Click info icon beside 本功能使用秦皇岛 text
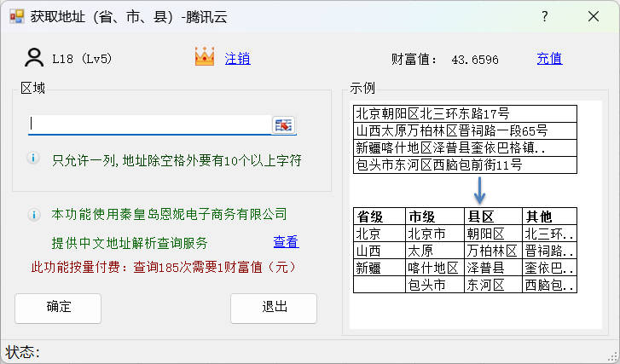 click(33, 214)
